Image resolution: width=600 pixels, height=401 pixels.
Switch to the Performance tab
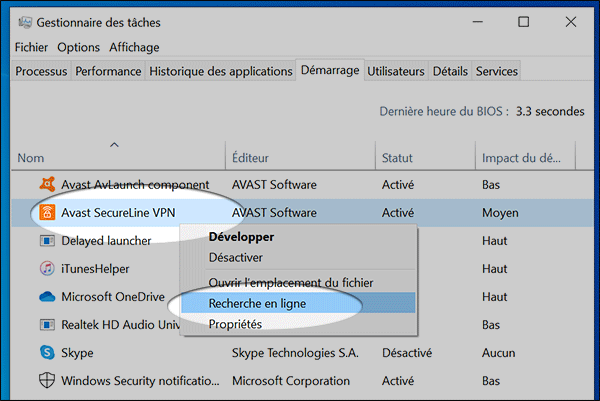108,71
